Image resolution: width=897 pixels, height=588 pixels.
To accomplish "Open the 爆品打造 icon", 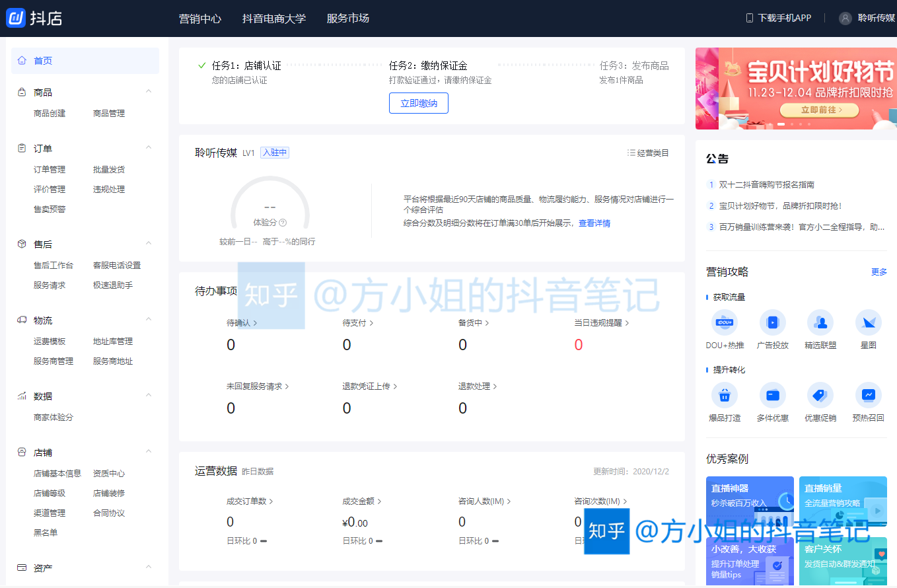I will (725, 395).
